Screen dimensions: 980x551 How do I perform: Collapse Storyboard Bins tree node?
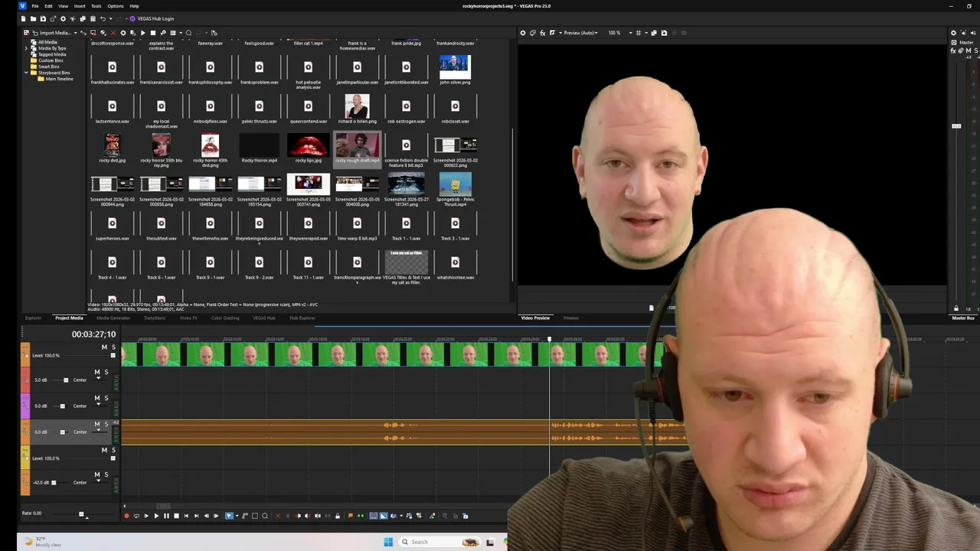27,73
